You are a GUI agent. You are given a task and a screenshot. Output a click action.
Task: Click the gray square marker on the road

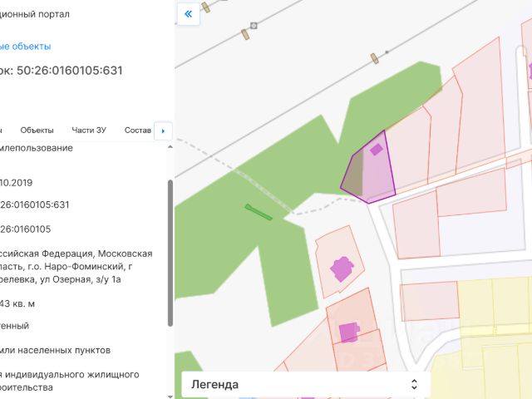(254, 26)
